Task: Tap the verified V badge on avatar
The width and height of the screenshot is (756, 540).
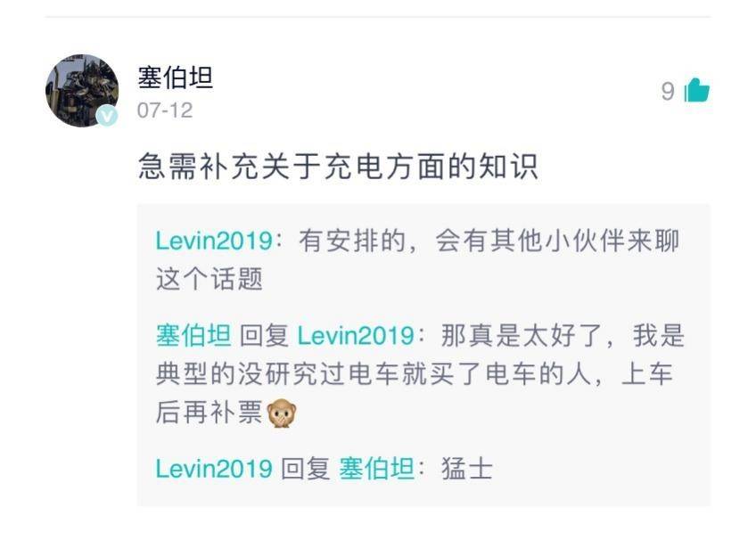Action: [x=107, y=116]
